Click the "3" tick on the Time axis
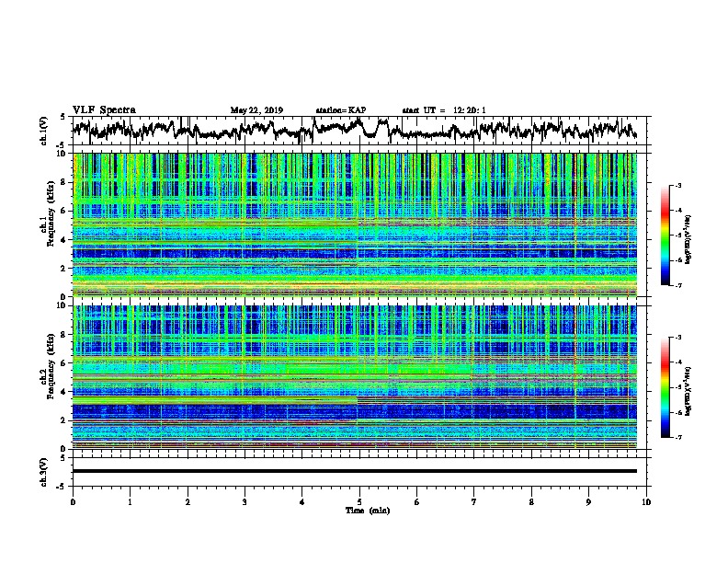 tap(245, 501)
